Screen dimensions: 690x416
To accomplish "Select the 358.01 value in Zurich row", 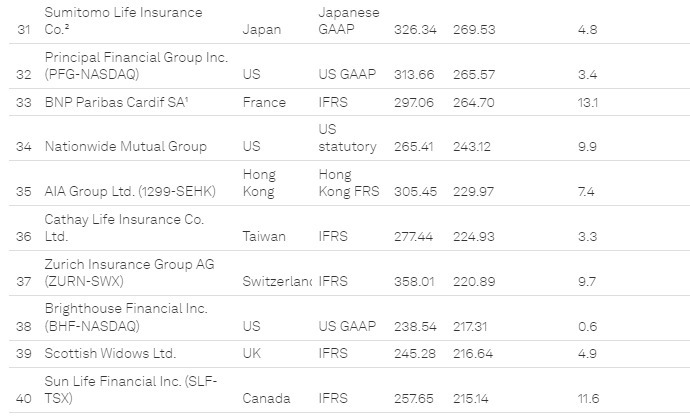I will [417, 281].
